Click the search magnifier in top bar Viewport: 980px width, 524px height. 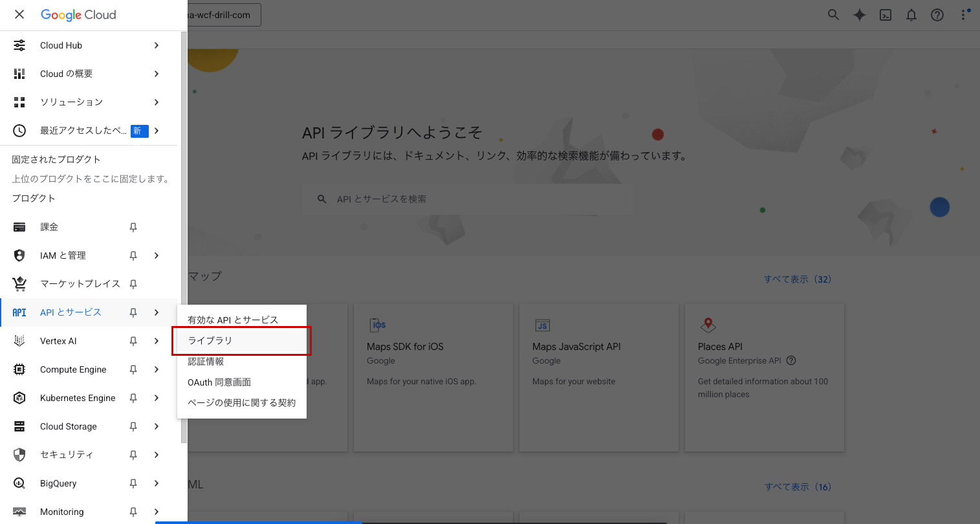(833, 15)
